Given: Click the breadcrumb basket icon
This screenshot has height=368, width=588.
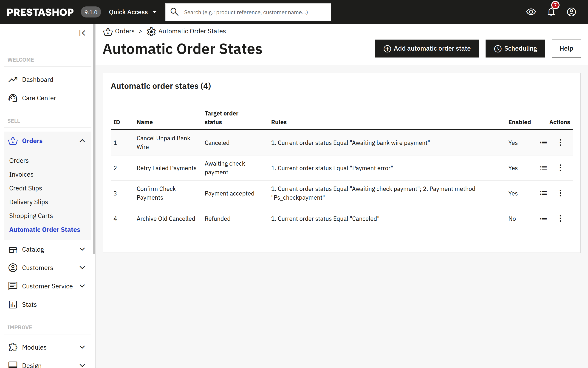Looking at the screenshot, I should coord(108,32).
